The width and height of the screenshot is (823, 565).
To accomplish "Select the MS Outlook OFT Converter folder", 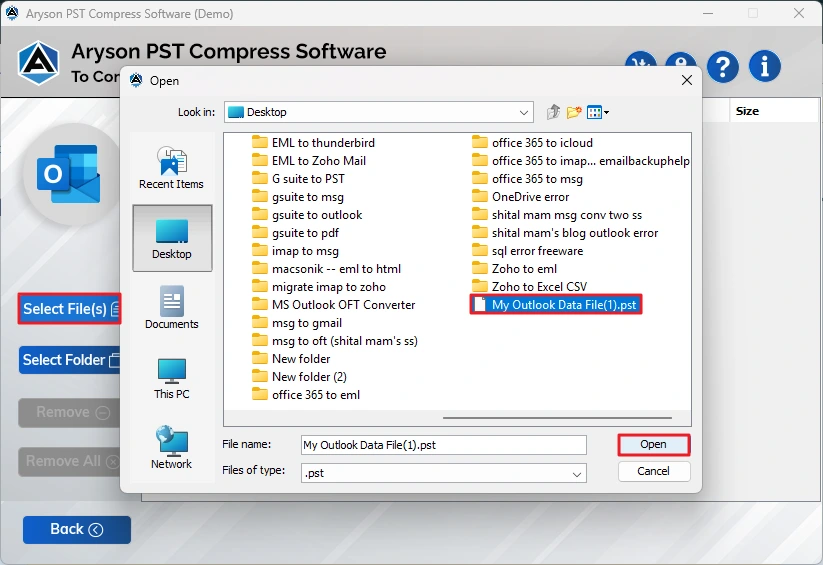I will tap(333, 305).
